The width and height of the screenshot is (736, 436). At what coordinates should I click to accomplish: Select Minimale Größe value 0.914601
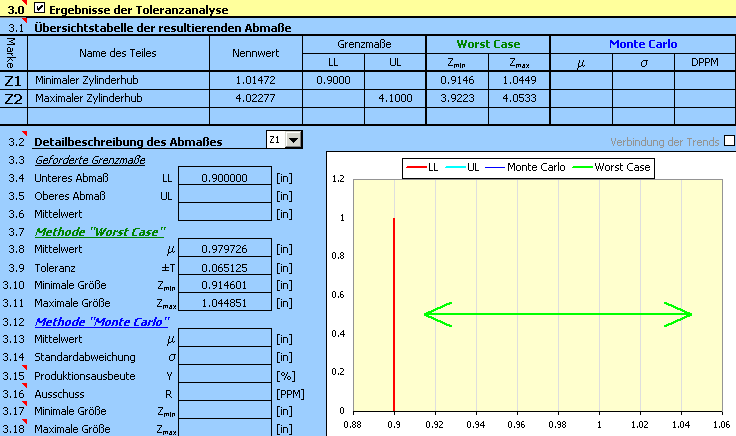click(225, 284)
